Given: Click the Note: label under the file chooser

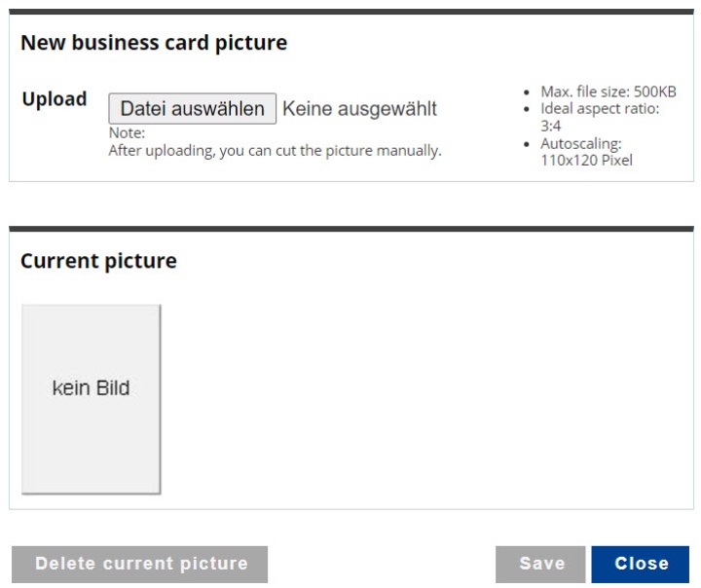Looking at the screenshot, I should click(127, 132).
